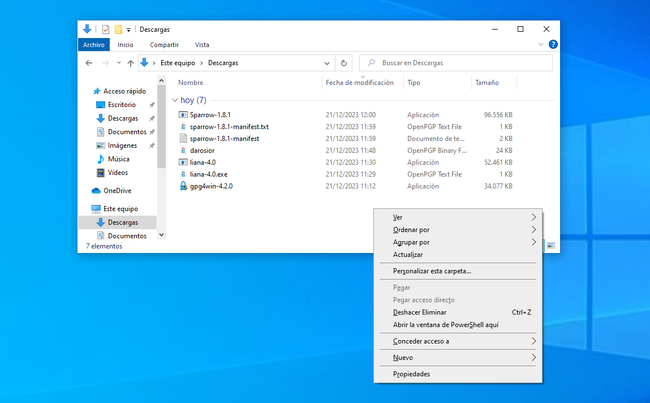650x403 pixels.
Task: Click the Imágenes folder in quick access
Action: (x=121, y=145)
